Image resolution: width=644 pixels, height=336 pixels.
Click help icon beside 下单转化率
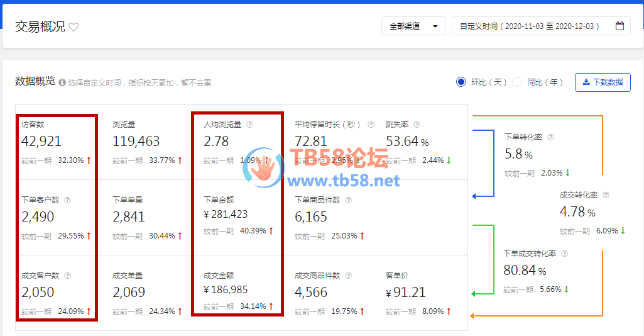pos(550,137)
